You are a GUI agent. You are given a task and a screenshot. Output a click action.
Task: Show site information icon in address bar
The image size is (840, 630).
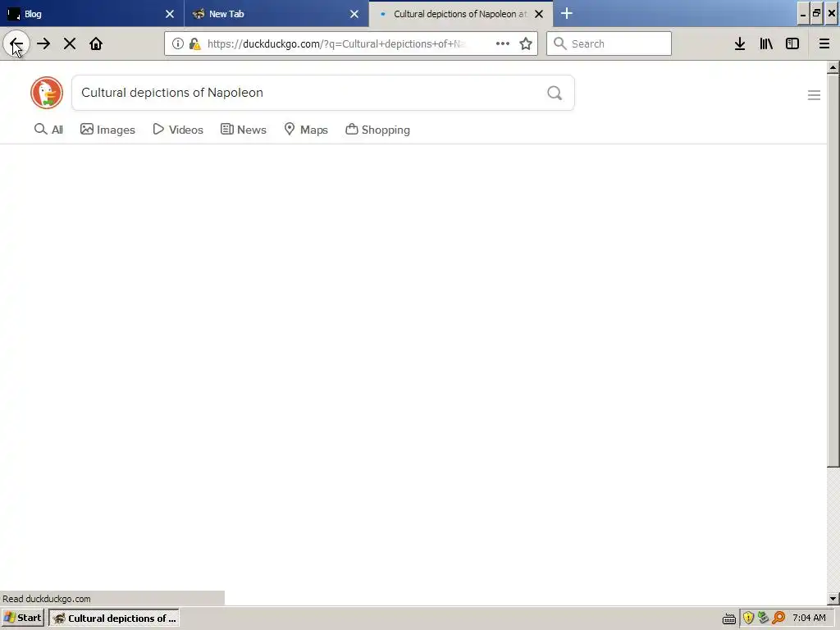pos(178,44)
